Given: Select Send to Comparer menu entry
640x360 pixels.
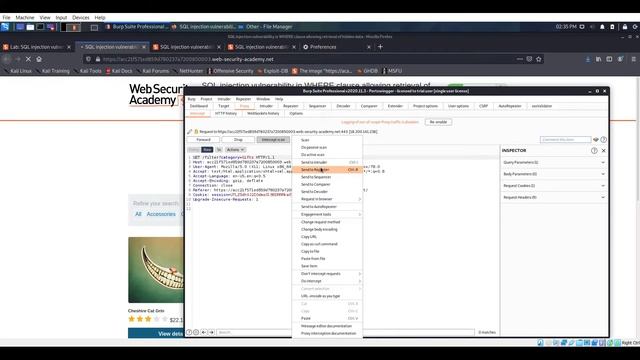Looking at the screenshot, I should click(x=328, y=184).
